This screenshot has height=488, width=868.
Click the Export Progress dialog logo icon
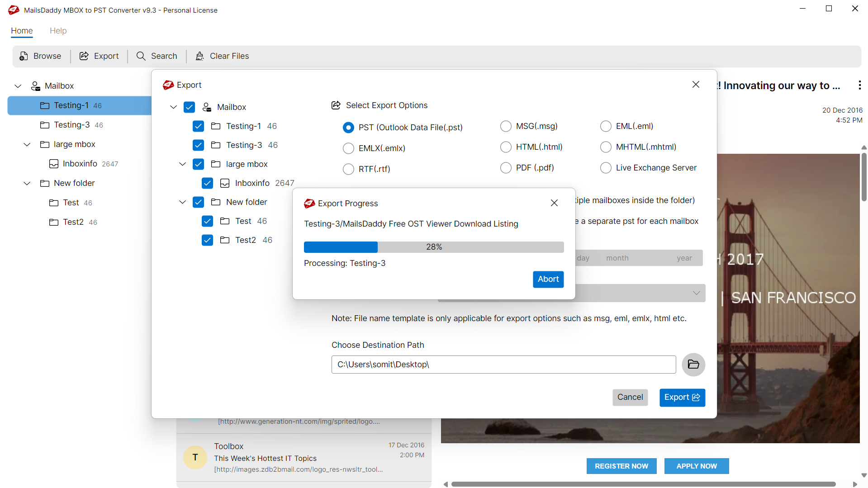click(309, 204)
